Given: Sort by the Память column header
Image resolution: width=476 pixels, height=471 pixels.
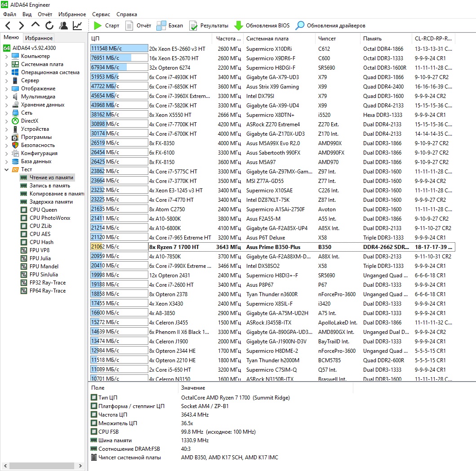Looking at the screenshot, I should [x=386, y=39].
